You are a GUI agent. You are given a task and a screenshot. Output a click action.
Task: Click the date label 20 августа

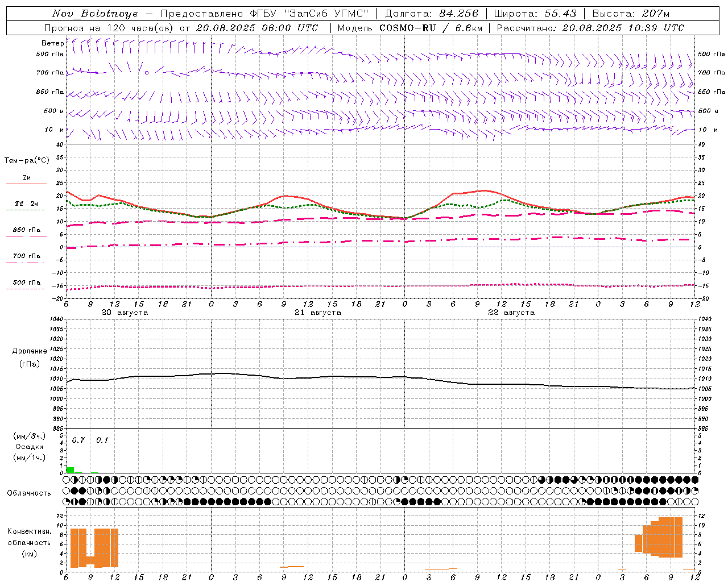click(125, 313)
